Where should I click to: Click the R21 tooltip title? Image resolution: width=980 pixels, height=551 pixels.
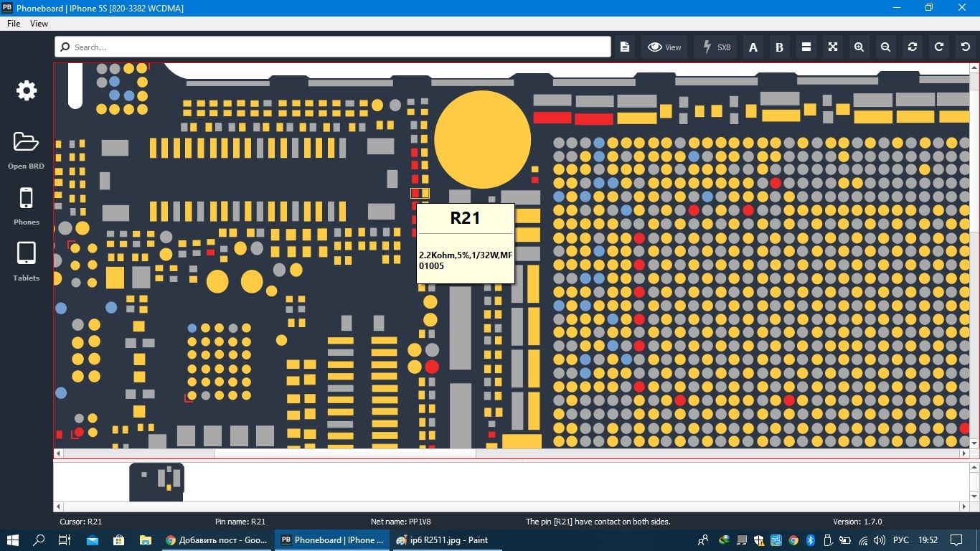click(x=465, y=218)
